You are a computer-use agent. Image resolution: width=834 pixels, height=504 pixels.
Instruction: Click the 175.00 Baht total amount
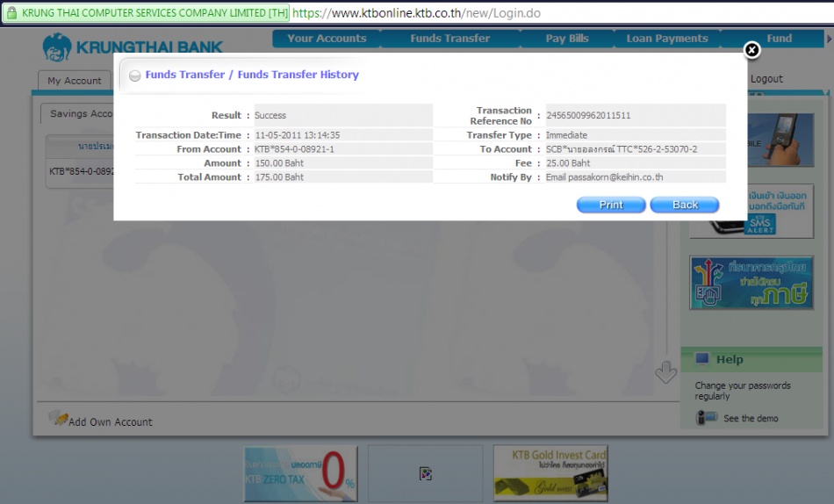tap(279, 177)
